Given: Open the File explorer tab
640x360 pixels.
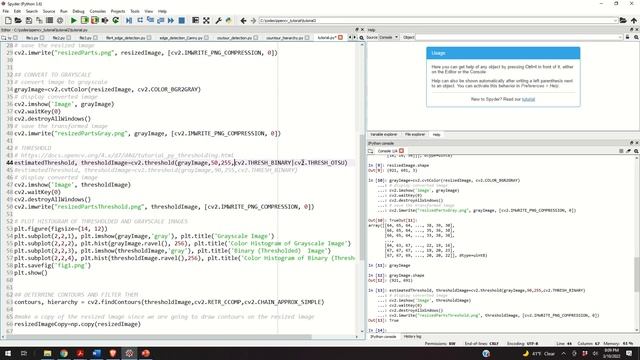Looking at the screenshot, I should point(415,134).
